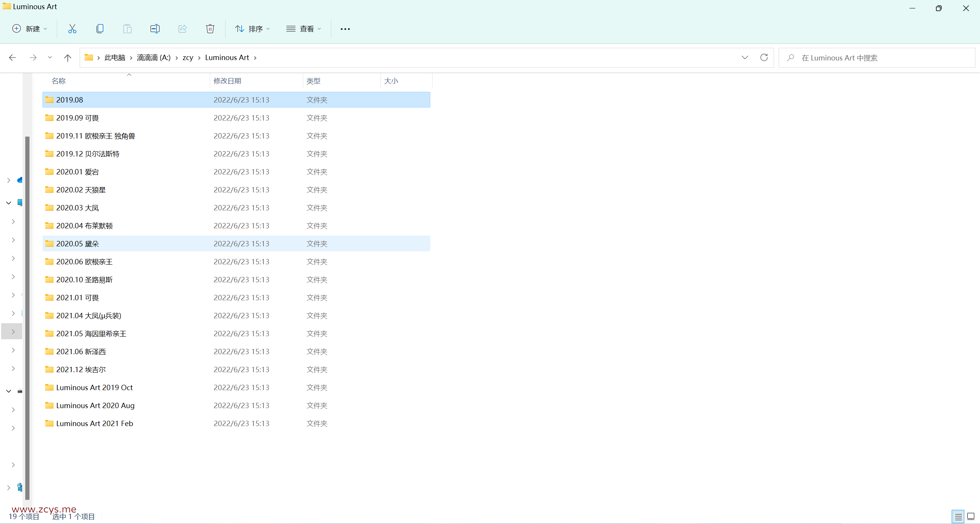The height and width of the screenshot is (524, 980).
Task: Click the 文件夹 type cell of 2019.08
Action: pyautogui.click(x=317, y=100)
